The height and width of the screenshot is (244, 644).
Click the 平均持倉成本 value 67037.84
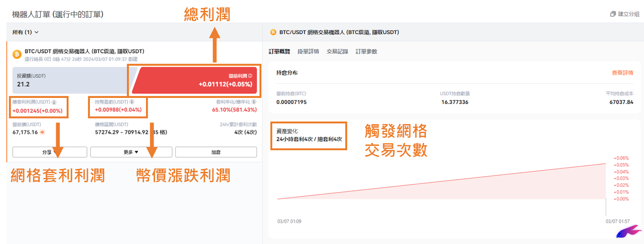click(621, 102)
